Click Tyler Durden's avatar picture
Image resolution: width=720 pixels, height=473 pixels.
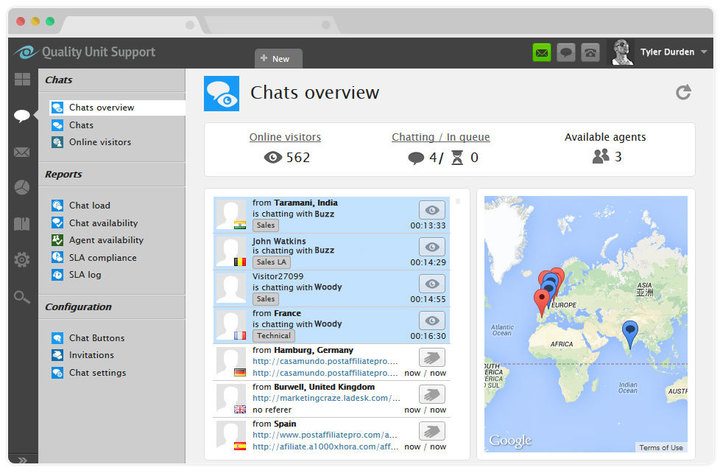point(622,52)
